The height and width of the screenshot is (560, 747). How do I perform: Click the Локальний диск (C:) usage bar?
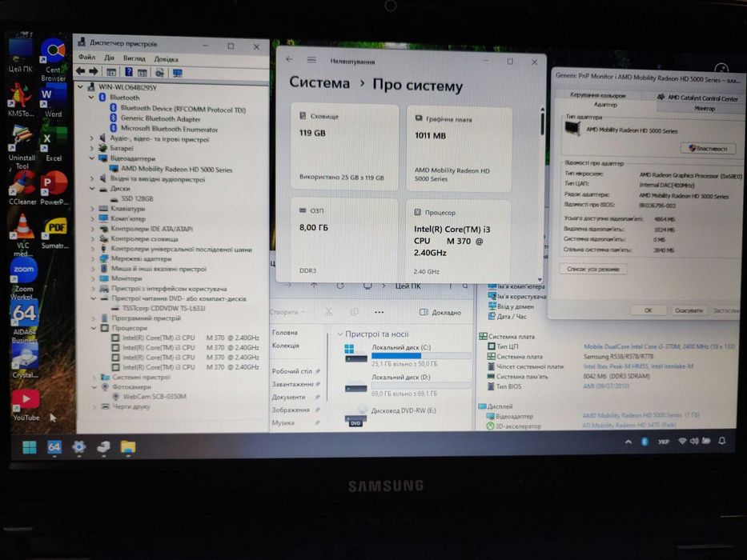tap(420, 355)
